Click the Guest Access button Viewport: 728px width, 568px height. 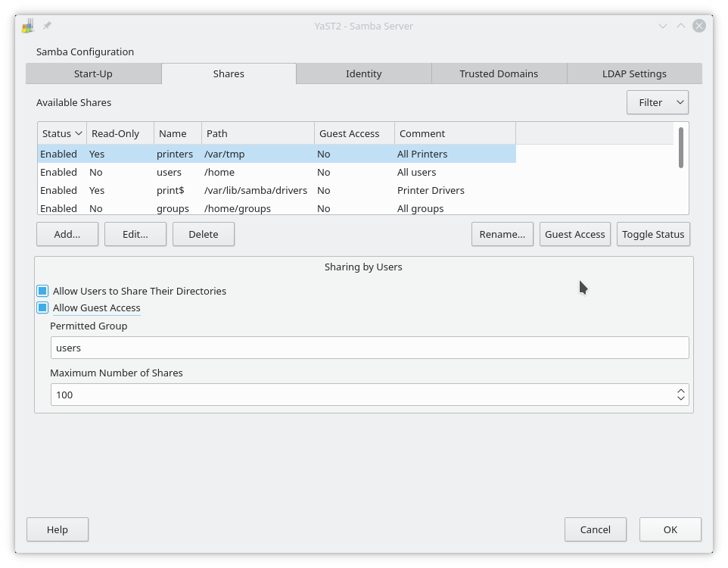click(574, 234)
